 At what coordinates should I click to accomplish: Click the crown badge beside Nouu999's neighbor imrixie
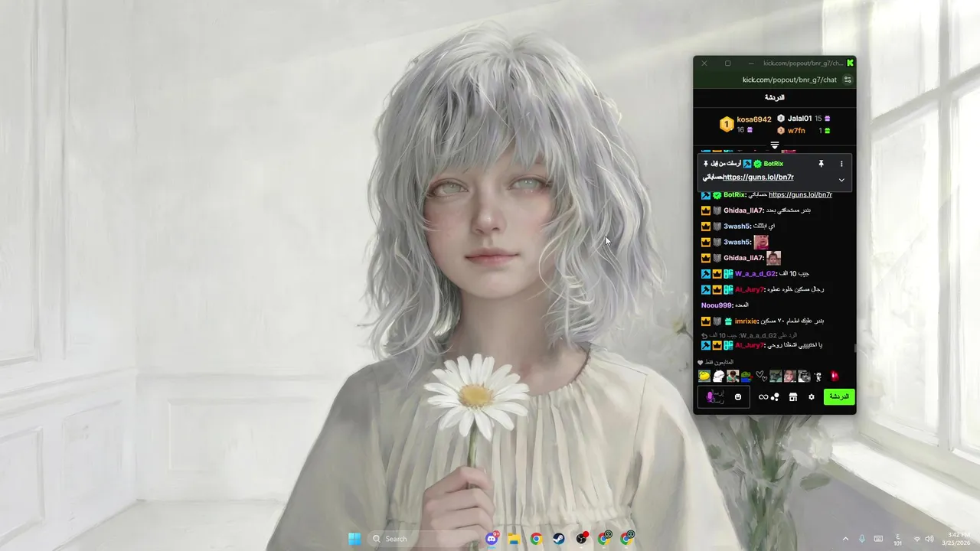pyautogui.click(x=706, y=321)
